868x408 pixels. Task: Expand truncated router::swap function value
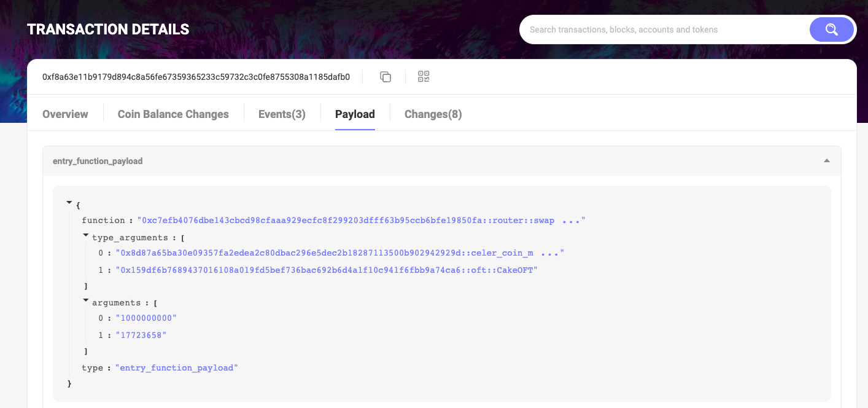click(x=571, y=221)
